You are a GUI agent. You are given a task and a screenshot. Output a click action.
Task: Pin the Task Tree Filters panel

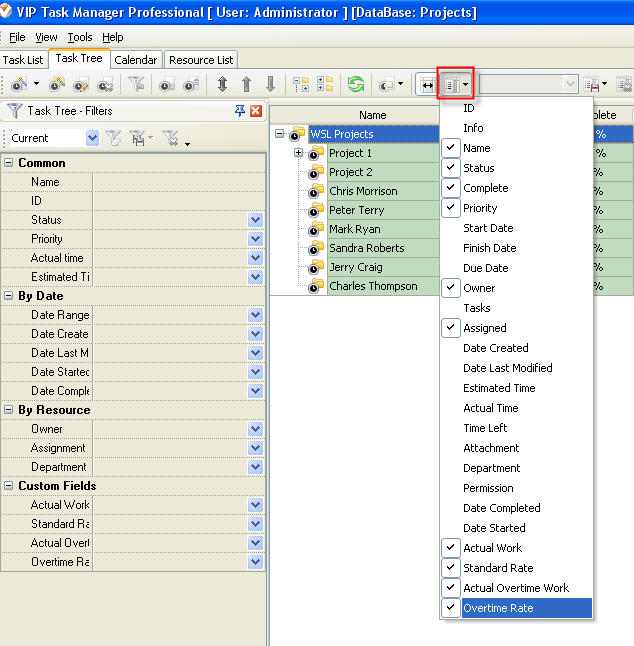pyautogui.click(x=240, y=111)
